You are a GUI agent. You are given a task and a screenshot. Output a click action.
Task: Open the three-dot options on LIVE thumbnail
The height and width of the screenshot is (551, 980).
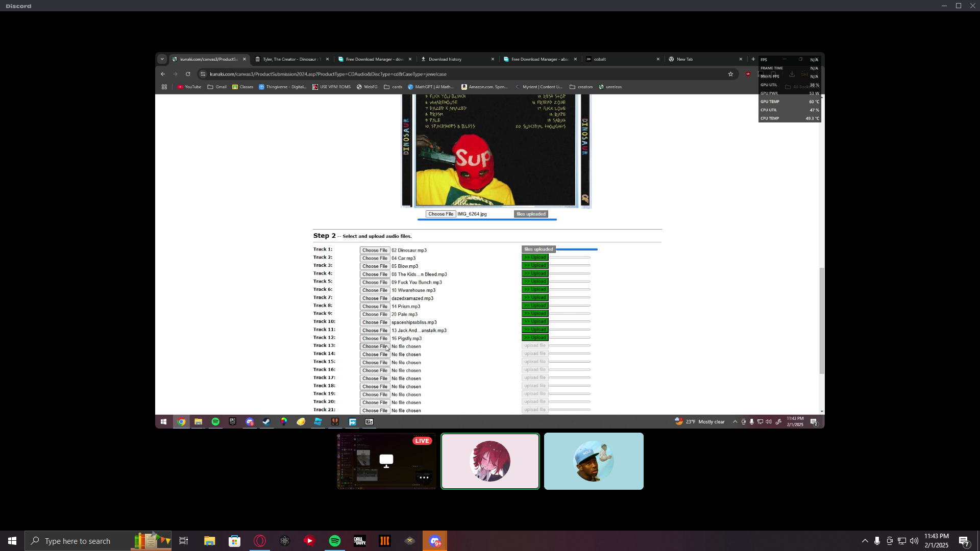coord(424,478)
